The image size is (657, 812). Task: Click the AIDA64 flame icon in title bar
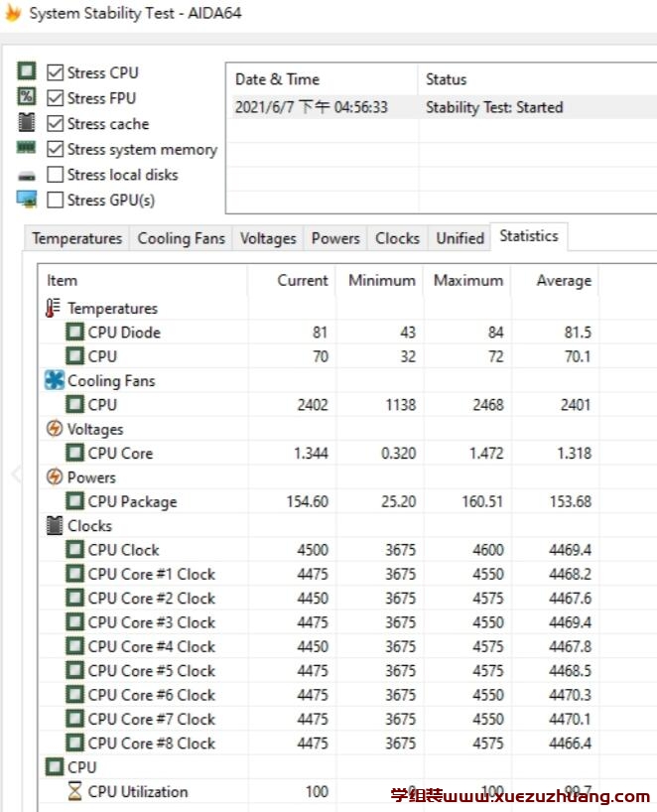(x=13, y=13)
